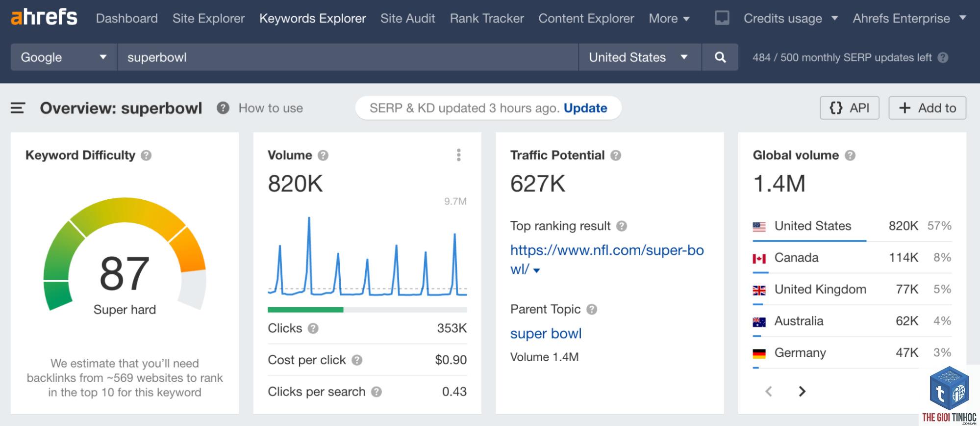Go to next countries page arrow
Viewport: 980px width, 426px height.
tap(802, 391)
